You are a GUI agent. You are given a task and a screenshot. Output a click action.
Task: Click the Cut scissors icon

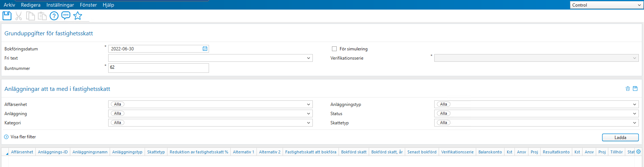pos(19,16)
